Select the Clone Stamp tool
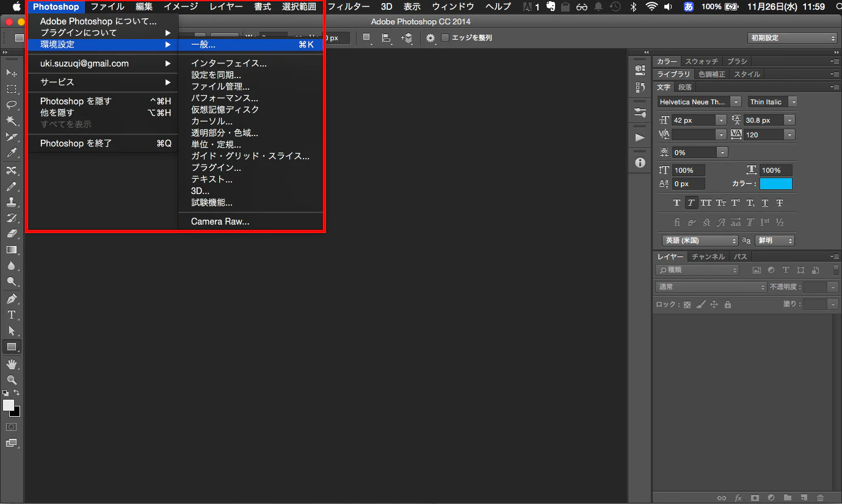Viewport: 842px width, 504px height. 11,202
